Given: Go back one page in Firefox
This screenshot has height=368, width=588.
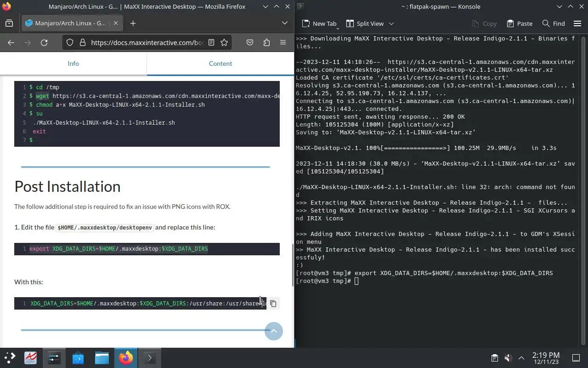Looking at the screenshot, I should (x=11, y=42).
